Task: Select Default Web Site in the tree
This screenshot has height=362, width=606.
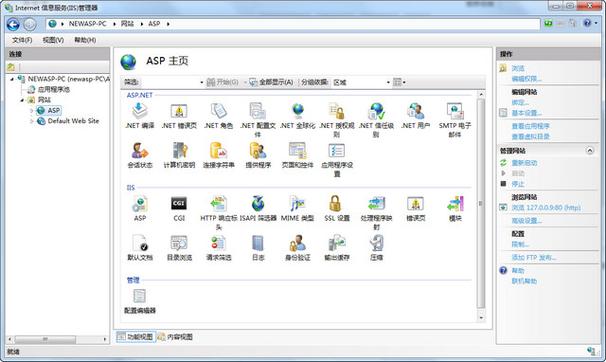Action: [73, 121]
